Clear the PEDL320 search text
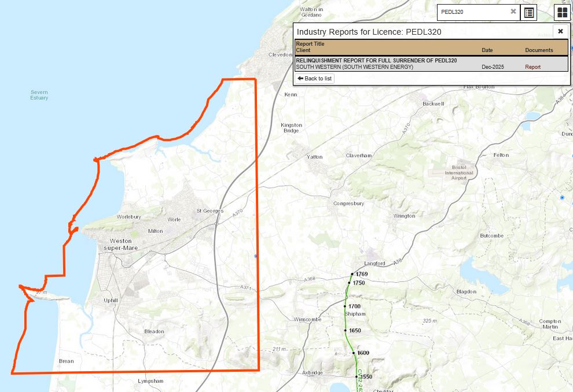 click(x=513, y=12)
